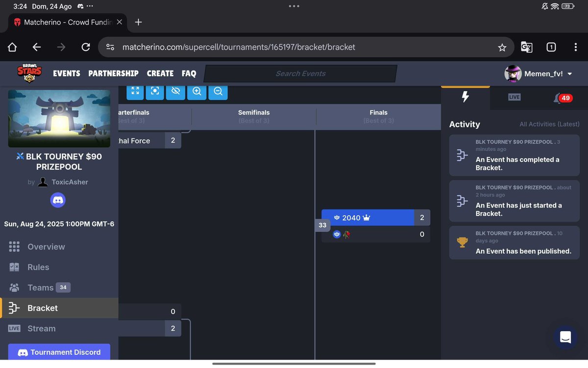Click the Google Translate icon
The width and height of the screenshot is (588, 368).
click(527, 47)
